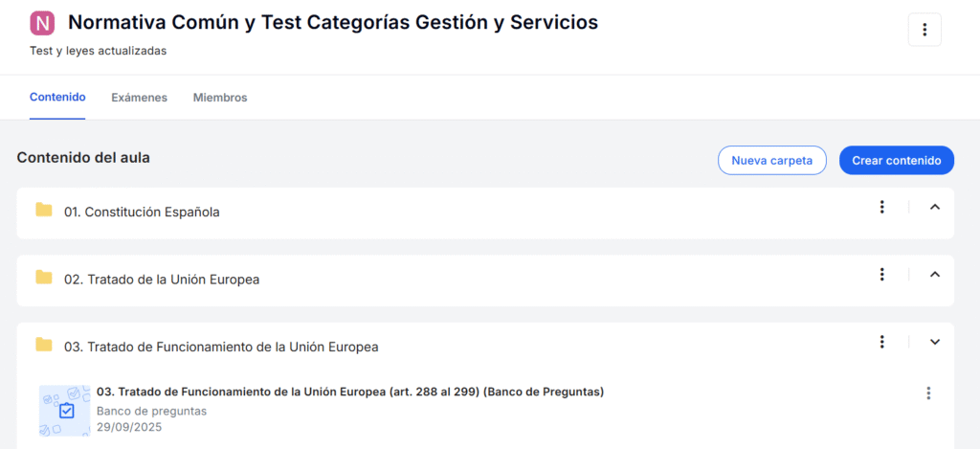
Task: Open more options for 03. Tratado de Funcionamiento folder
Action: tap(881, 342)
